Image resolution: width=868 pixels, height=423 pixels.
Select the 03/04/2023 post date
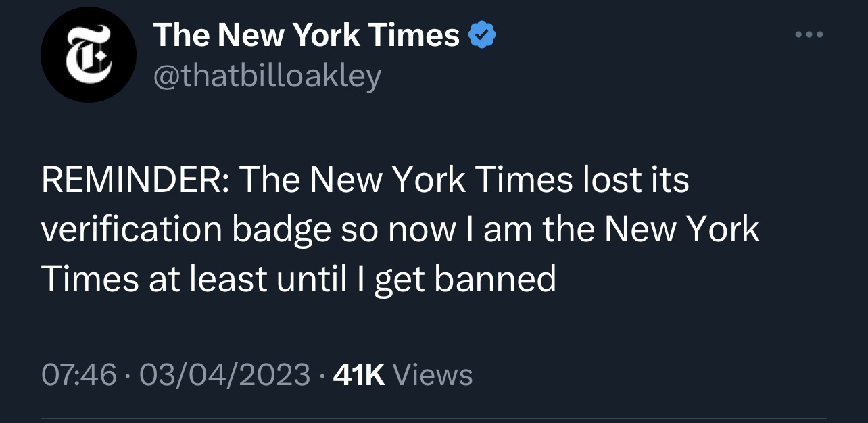click(223, 374)
